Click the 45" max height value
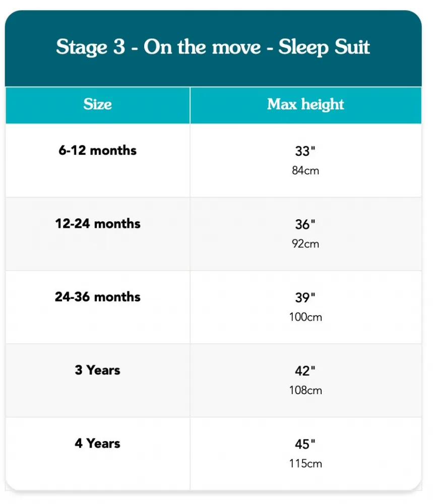 tap(305, 444)
